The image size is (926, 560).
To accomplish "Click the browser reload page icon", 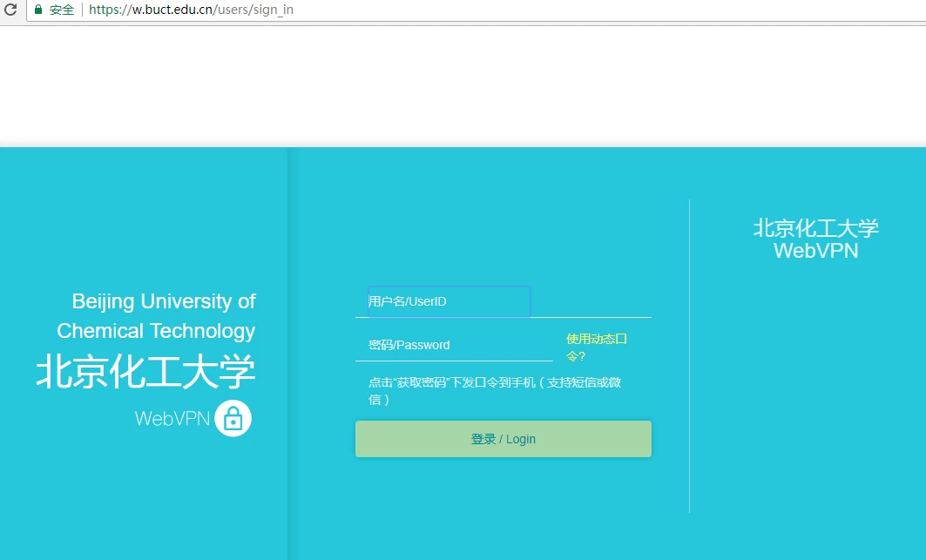I will [x=10, y=10].
